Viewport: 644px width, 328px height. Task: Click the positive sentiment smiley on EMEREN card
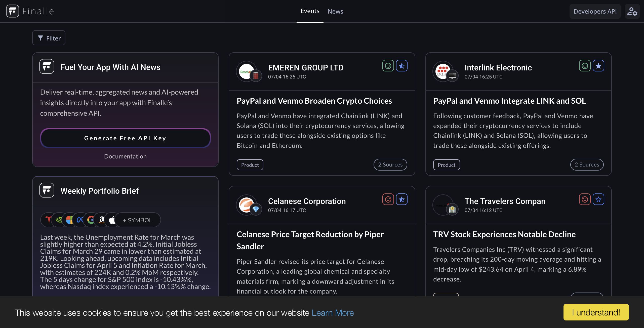(388, 66)
